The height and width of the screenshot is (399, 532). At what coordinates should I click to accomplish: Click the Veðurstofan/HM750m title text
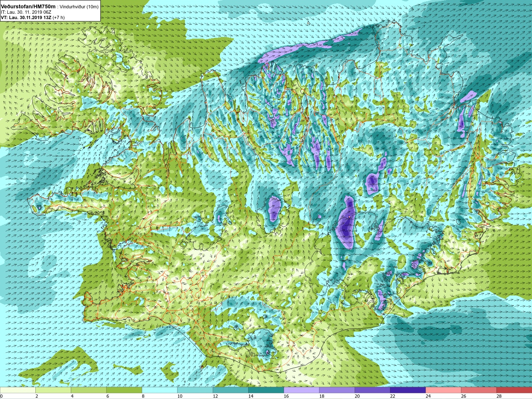tap(28, 7)
